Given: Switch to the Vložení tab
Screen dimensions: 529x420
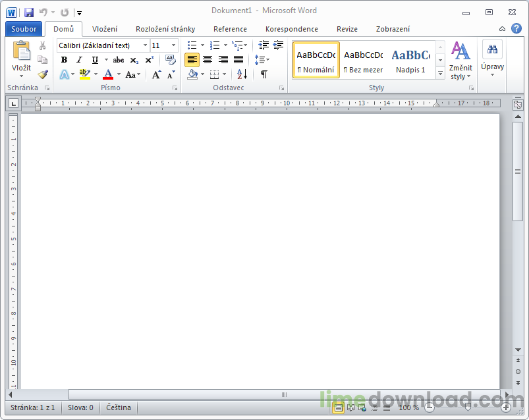Looking at the screenshot, I should click(x=105, y=29).
